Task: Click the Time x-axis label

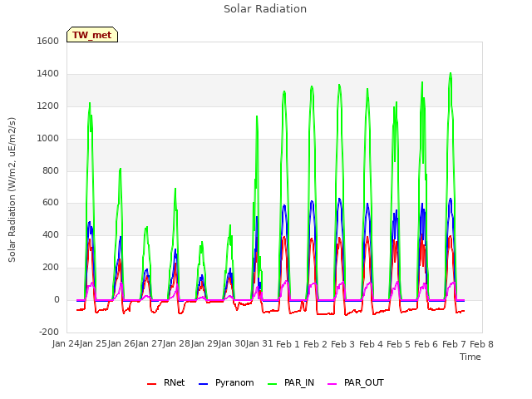Action: (470, 357)
